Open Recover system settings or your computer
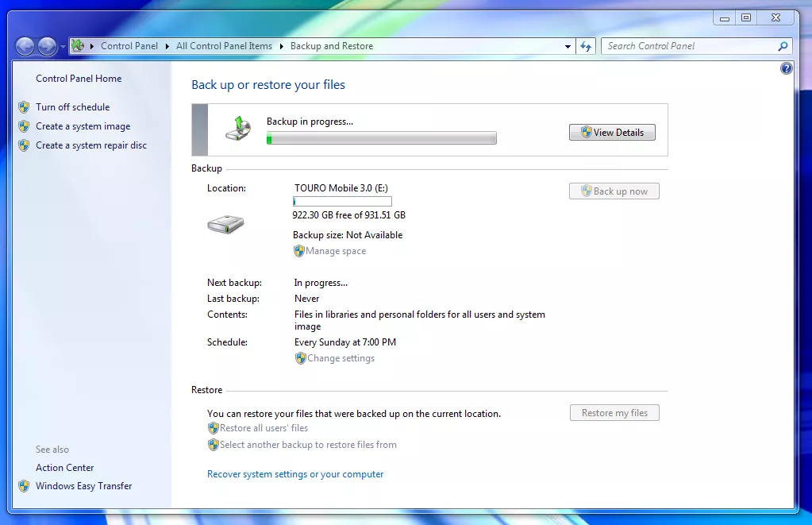This screenshot has height=525, width=812. pos(295,474)
